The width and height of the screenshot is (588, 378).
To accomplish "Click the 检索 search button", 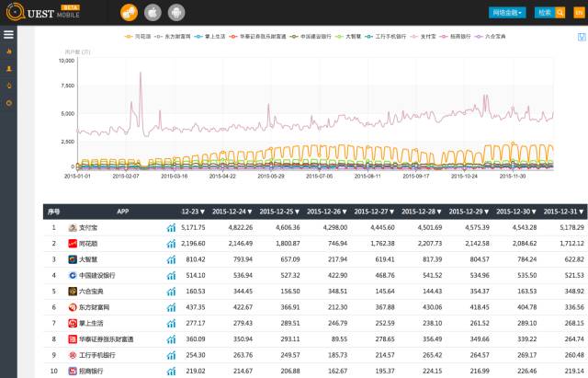I will [x=545, y=13].
